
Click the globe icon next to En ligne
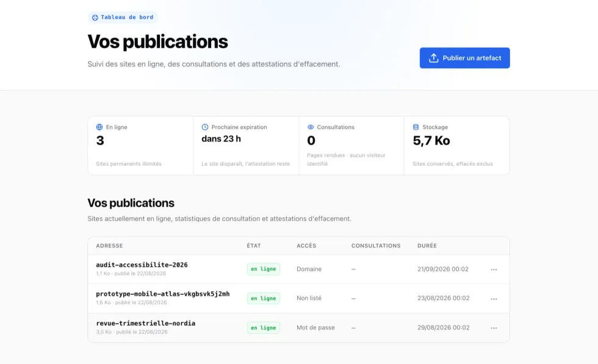click(99, 127)
